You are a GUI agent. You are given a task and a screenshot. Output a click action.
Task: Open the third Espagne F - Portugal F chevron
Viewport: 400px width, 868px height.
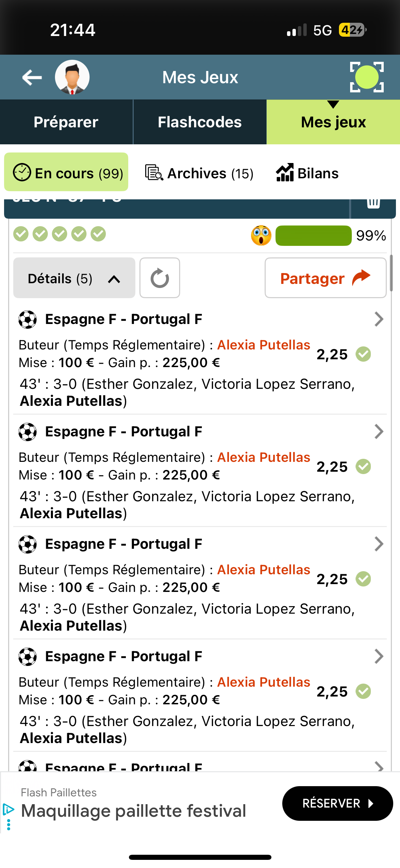point(379,544)
